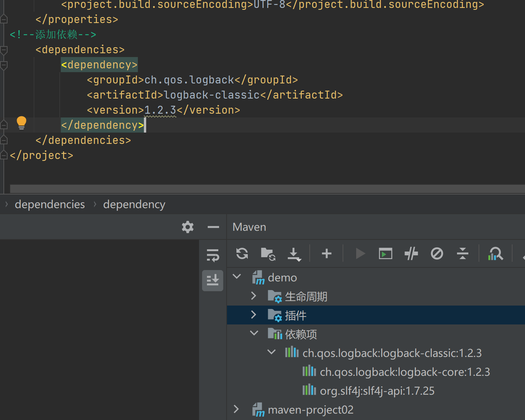
Task: Select 依赖项 in the Maven tree
Action: (x=301, y=334)
